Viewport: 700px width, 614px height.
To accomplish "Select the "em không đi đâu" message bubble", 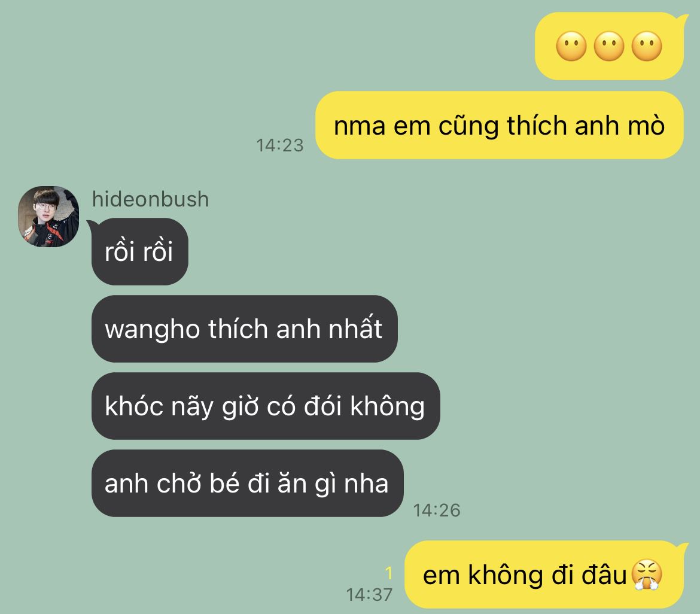I will (544, 575).
